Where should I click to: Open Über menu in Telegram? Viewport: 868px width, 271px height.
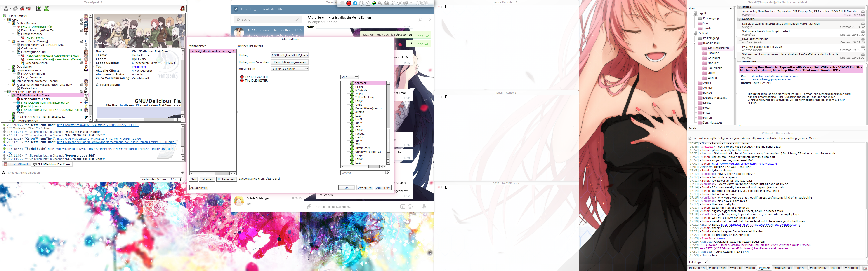pos(281,9)
